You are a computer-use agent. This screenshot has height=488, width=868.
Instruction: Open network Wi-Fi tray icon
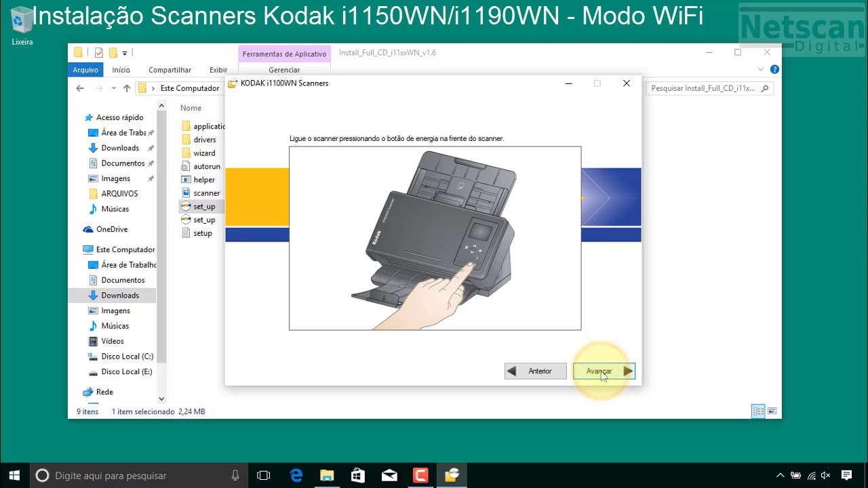click(811, 475)
